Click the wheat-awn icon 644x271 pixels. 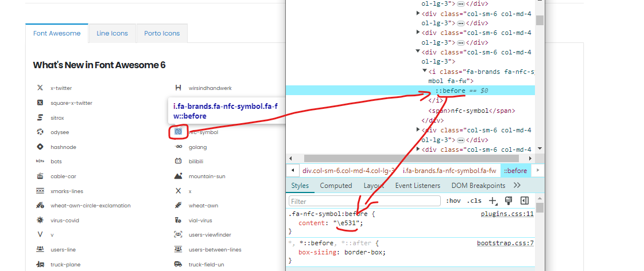click(179, 206)
